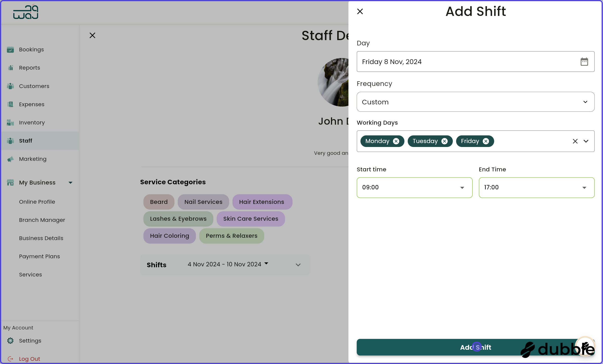Click the Expenses sidebar icon

click(x=11, y=104)
